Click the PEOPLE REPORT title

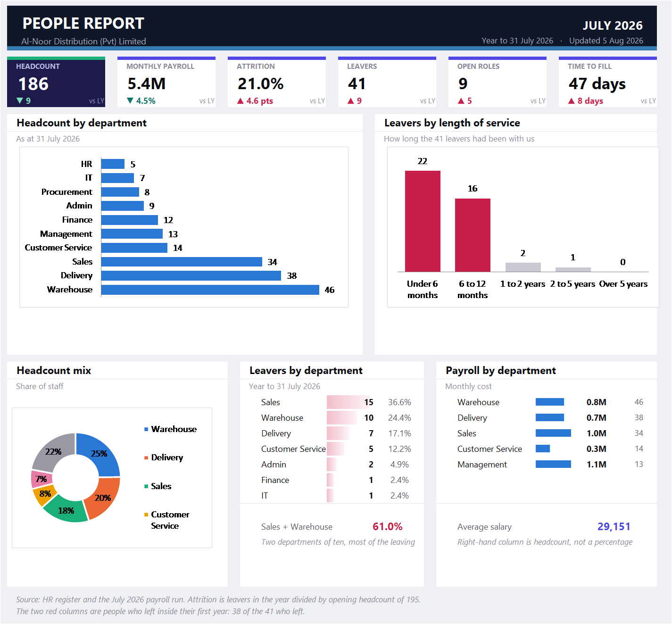[x=83, y=23]
